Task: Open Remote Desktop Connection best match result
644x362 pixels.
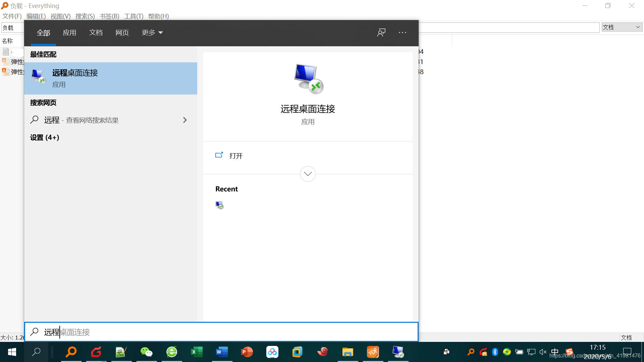Action: [x=110, y=78]
